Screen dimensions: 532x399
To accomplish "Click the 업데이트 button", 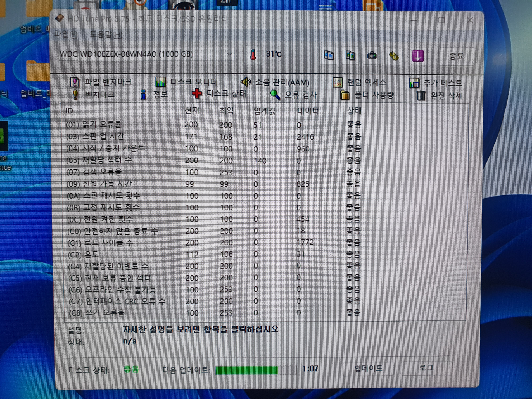I will (x=368, y=369).
